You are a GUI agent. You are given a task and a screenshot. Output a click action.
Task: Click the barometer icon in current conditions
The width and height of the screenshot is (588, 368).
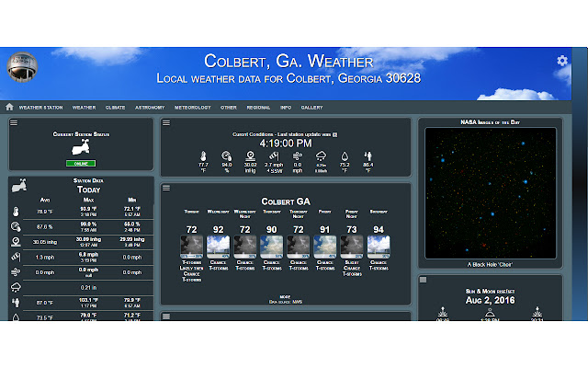(250, 155)
